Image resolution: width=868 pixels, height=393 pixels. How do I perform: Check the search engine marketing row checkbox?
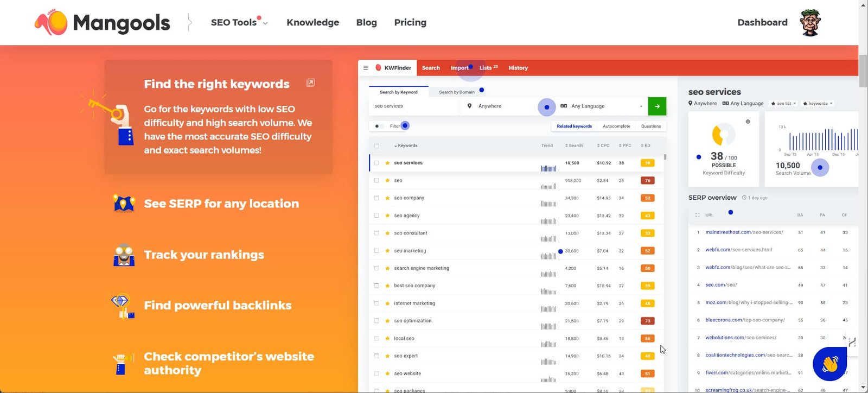pyautogui.click(x=376, y=268)
